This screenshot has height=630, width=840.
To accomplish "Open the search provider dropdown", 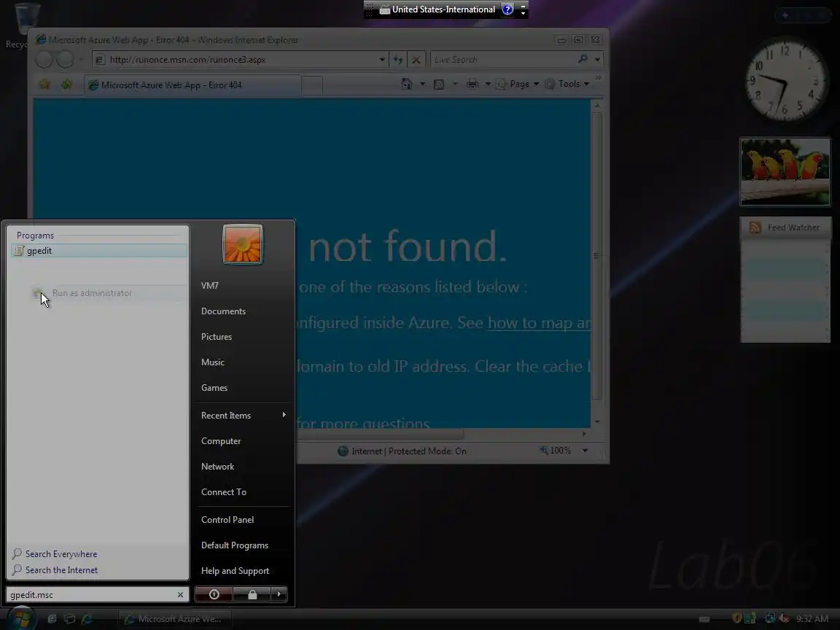I will point(597,60).
